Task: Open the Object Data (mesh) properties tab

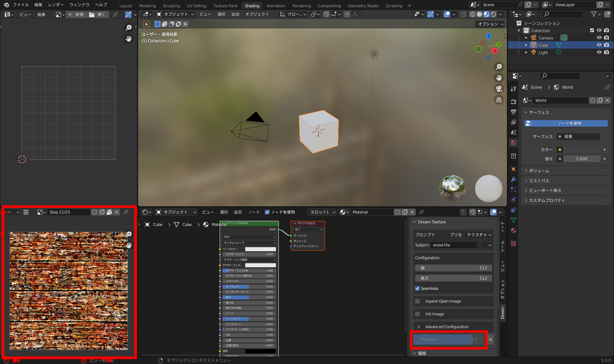Action: click(513, 220)
